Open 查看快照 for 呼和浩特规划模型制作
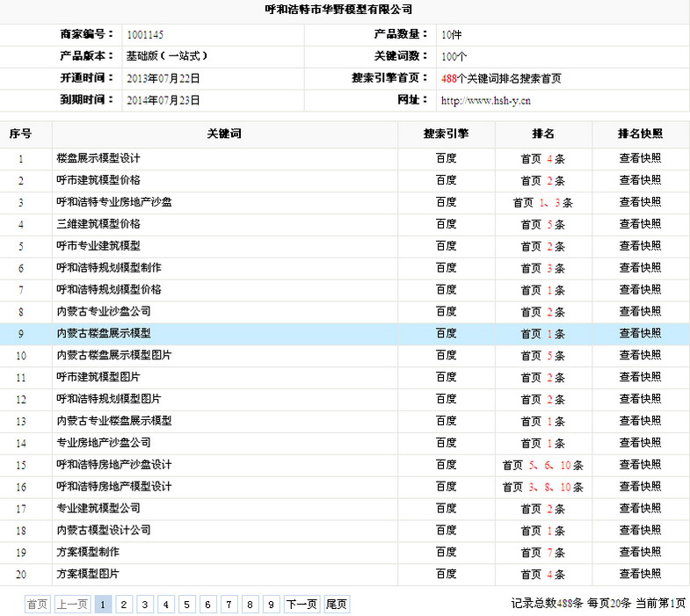The width and height of the screenshot is (690, 616). (640, 268)
